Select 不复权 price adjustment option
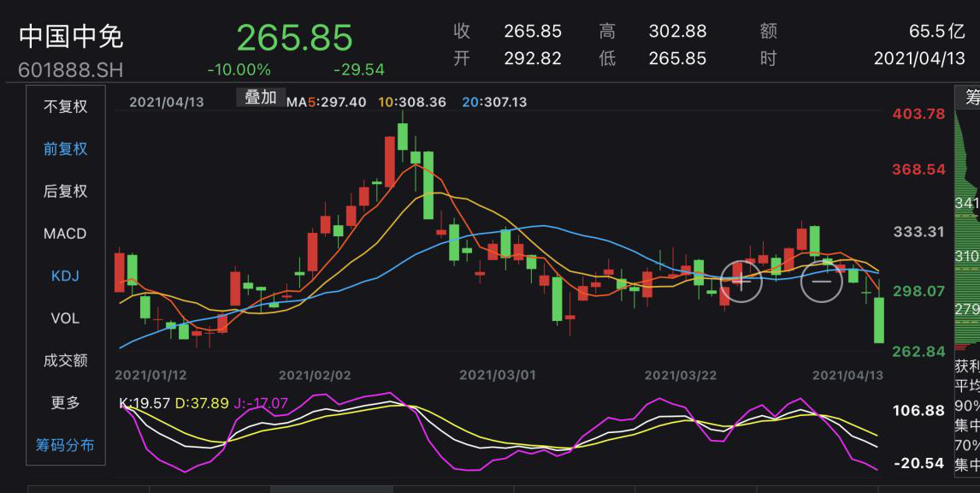Viewport: 980px width, 493px height. [x=66, y=106]
